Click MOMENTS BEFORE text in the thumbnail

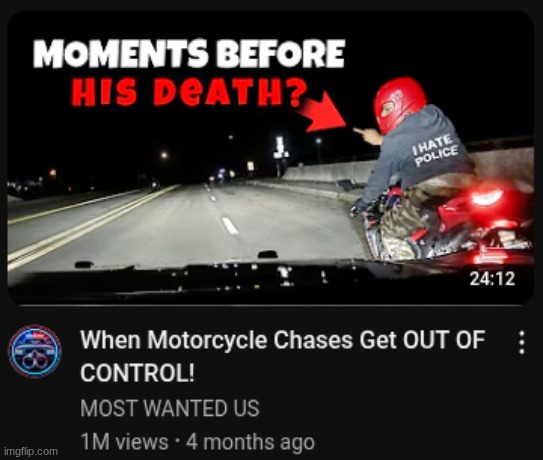pos(189,53)
